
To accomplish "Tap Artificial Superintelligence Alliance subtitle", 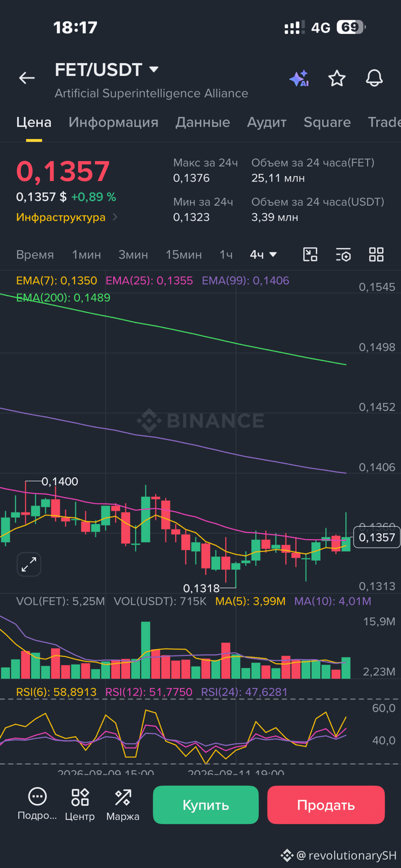I will 151,93.
